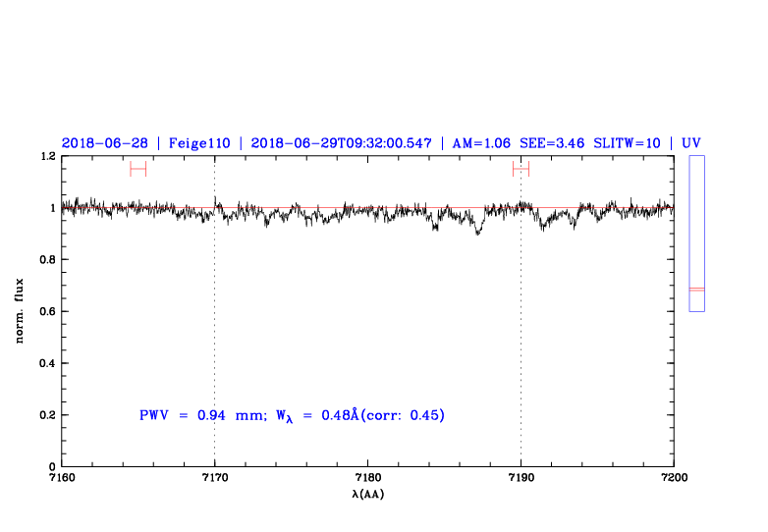This screenshot has height=532, width=768.
Task: Click the red line inside the blue bar
Action: [696, 290]
